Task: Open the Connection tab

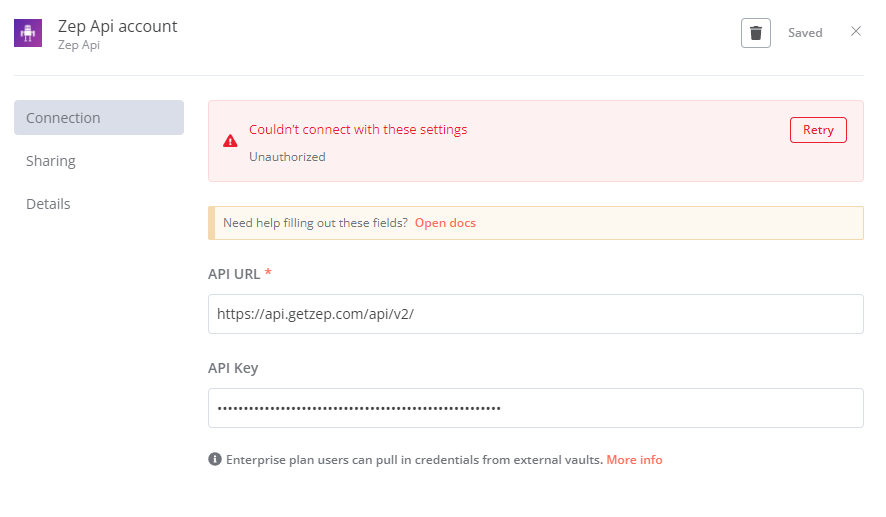Action: (98, 118)
